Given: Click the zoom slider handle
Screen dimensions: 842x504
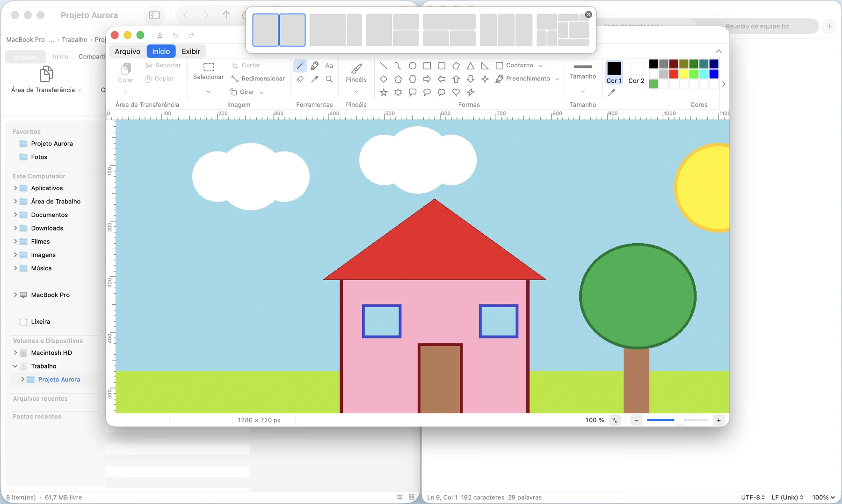Looking at the screenshot, I should (x=678, y=420).
